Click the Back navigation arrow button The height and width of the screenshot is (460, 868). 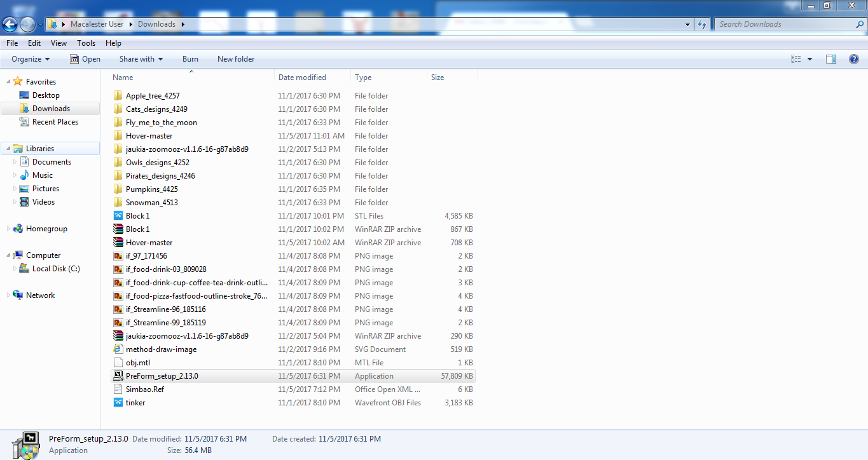pyautogui.click(x=10, y=24)
